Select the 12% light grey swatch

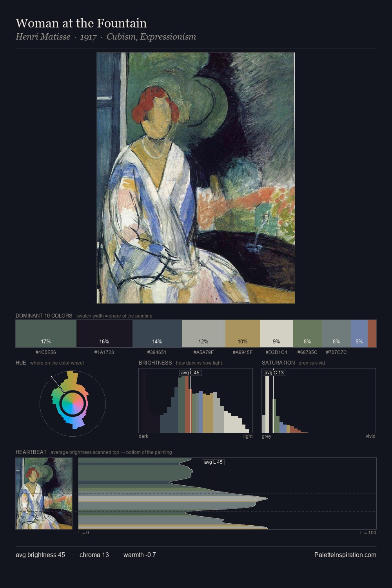pyautogui.click(x=203, y=334)
